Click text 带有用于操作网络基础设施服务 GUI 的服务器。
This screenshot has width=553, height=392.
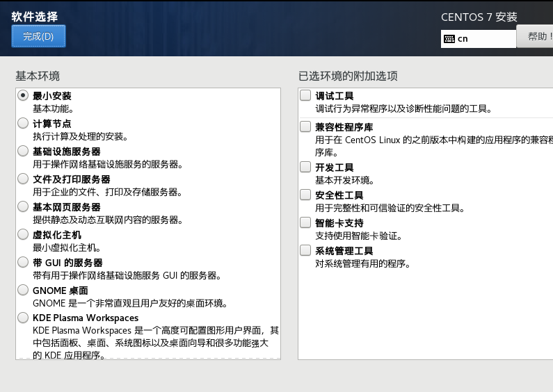tap(127, 276)
